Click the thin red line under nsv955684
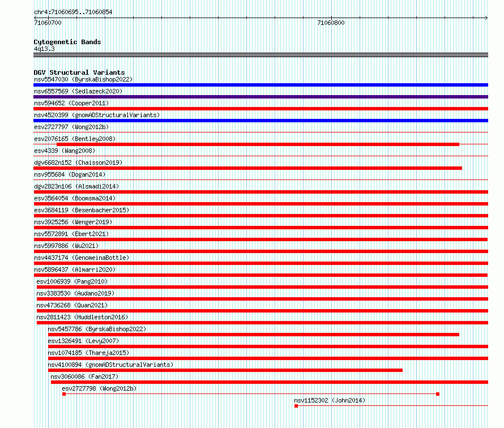Screen dimensions: 504x428 (x=260, y=179)
